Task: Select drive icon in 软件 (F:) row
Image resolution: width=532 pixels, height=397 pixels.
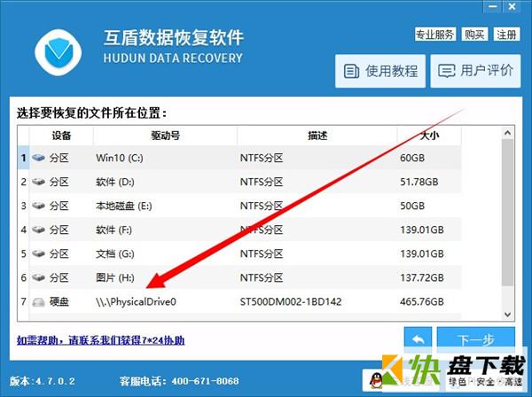Action: (x=39, y=230)
